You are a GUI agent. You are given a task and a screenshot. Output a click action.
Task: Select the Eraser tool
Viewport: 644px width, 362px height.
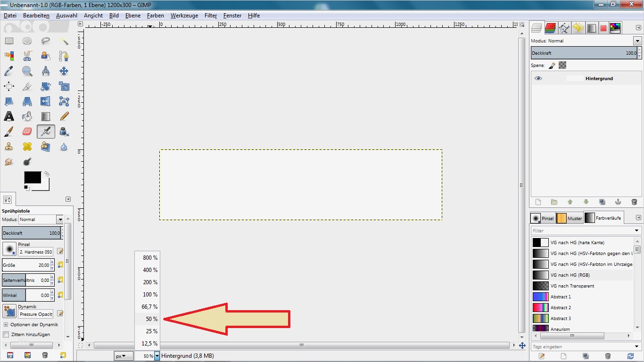pos(27,132)
